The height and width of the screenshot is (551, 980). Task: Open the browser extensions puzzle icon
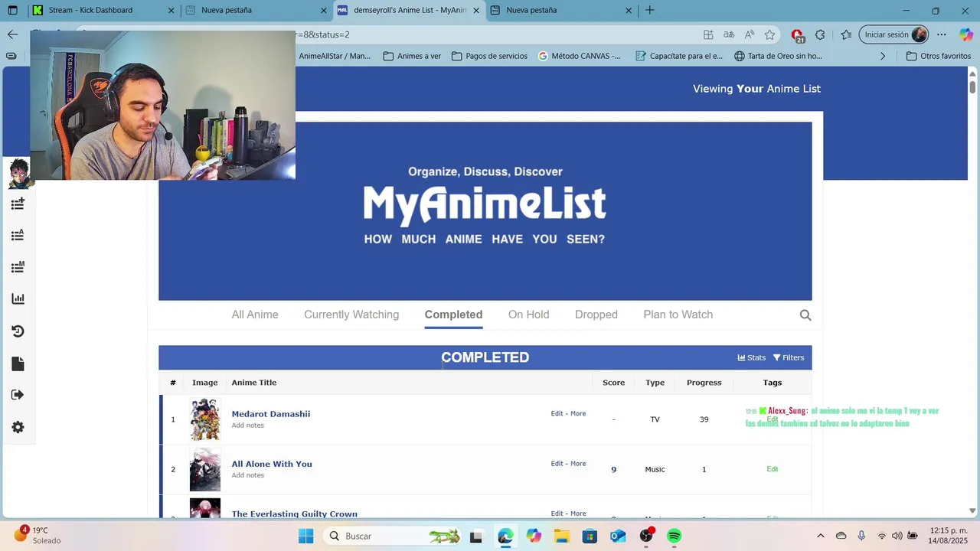tap(820, 34)
